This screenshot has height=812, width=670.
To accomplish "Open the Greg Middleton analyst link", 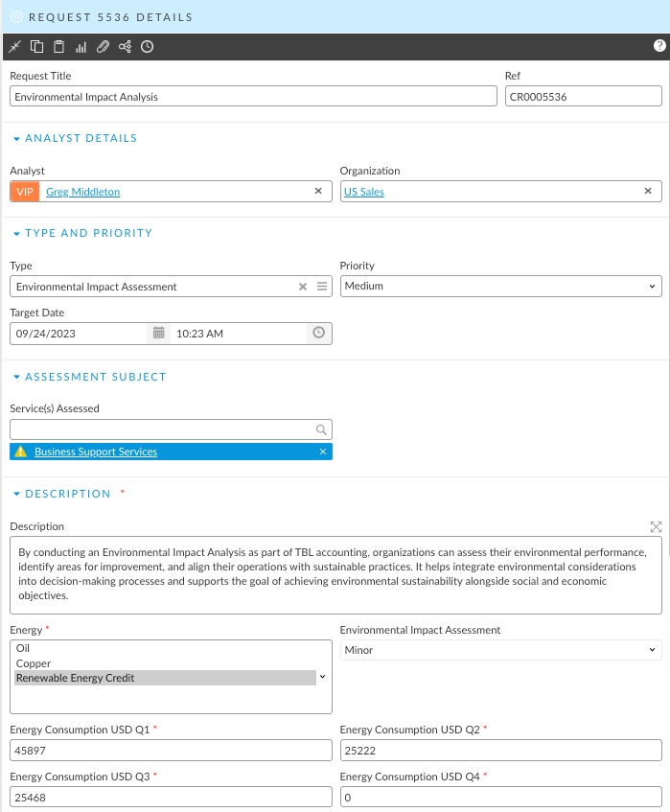I will [82, 192].
